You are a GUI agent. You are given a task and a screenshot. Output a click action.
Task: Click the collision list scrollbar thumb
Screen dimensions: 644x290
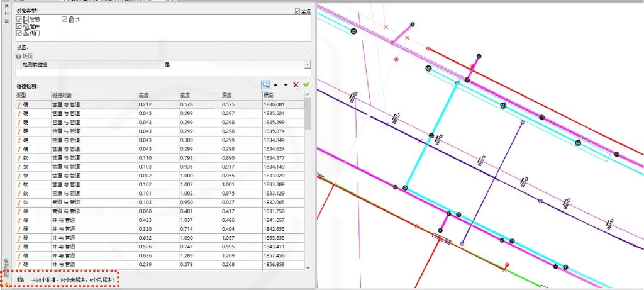point(308,113)
